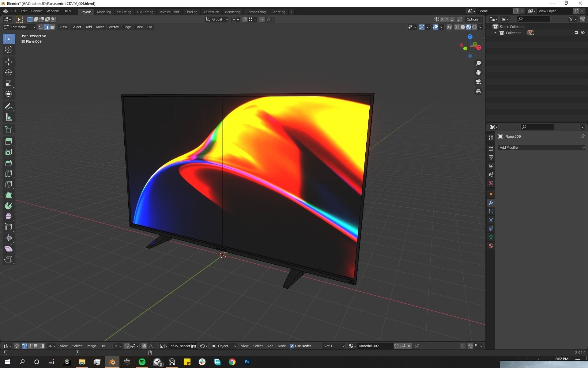Open the shader type Object dropdown
The width and height of the screenshot is (588, 368).
(x=224, y=346)
